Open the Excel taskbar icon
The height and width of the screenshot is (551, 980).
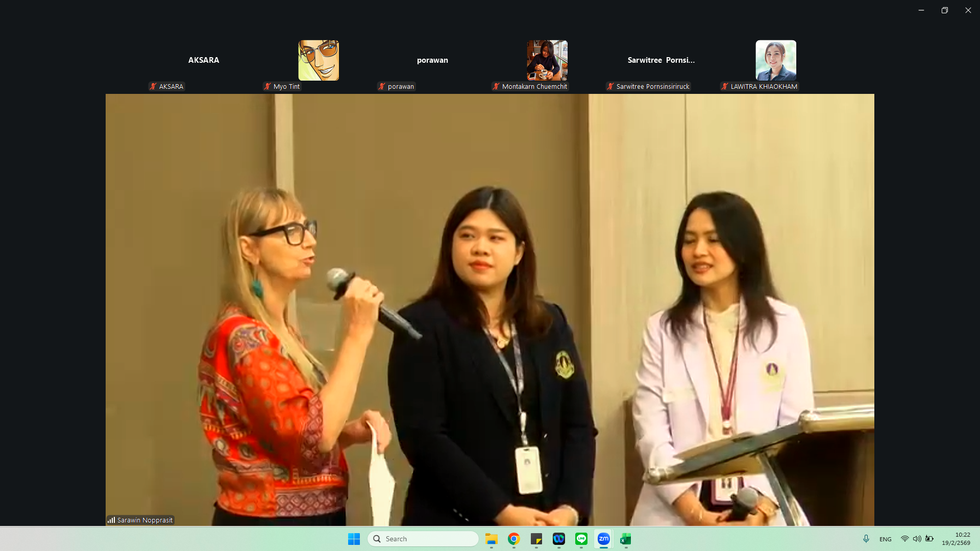click(x=626, y=539)
